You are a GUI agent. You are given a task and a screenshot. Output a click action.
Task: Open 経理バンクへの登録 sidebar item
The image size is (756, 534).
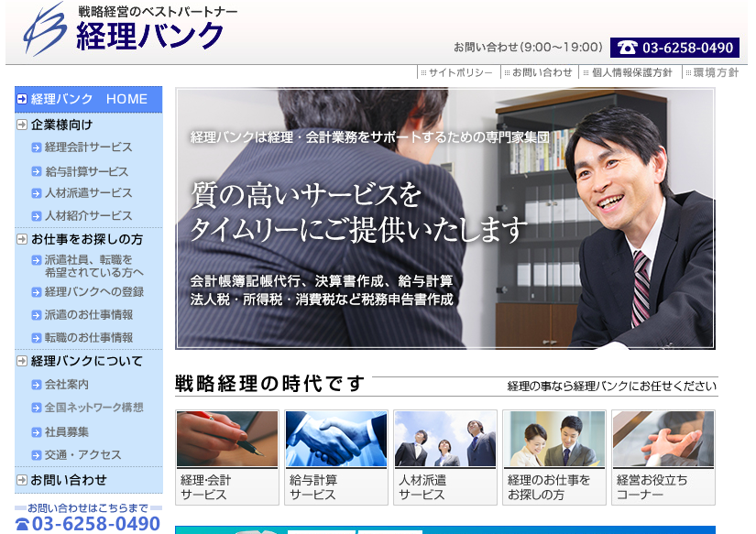[x=93, y=292]
